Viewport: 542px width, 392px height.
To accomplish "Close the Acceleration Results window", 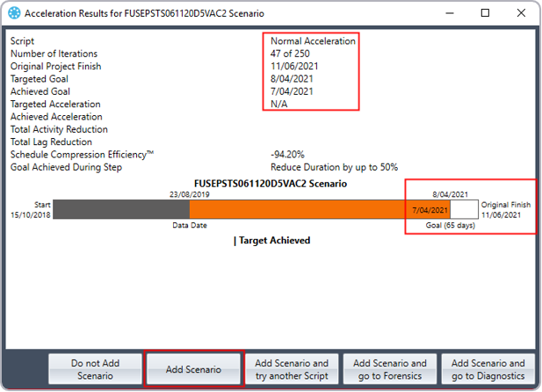I will (x=521, y=13).
